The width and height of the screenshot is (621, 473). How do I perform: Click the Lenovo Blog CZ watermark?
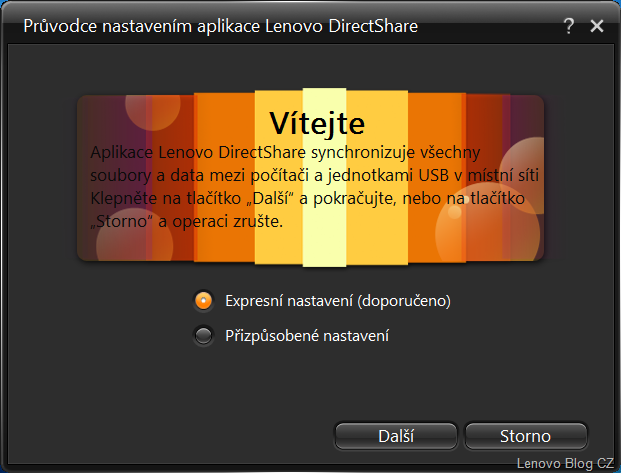pos(566,463)
